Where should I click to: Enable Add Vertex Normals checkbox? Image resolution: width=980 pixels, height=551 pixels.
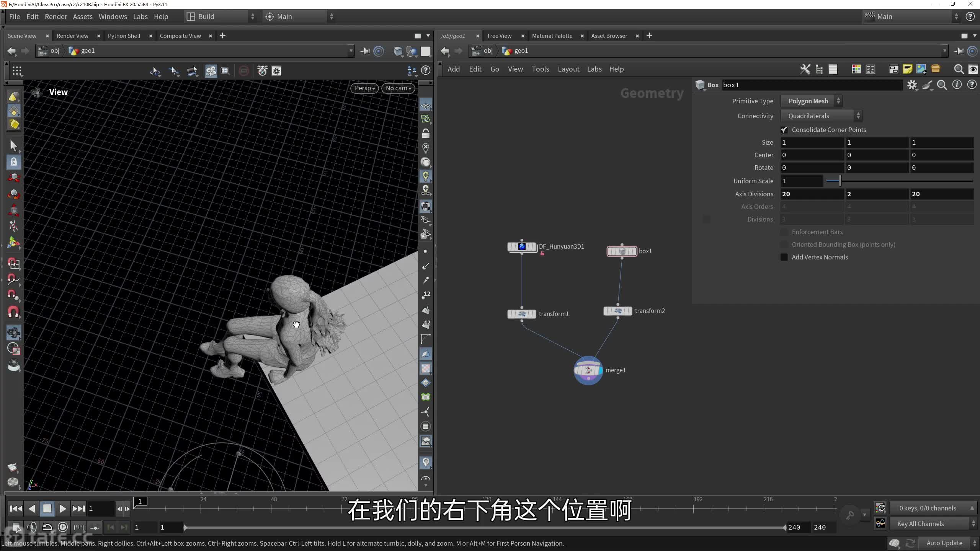784,257
